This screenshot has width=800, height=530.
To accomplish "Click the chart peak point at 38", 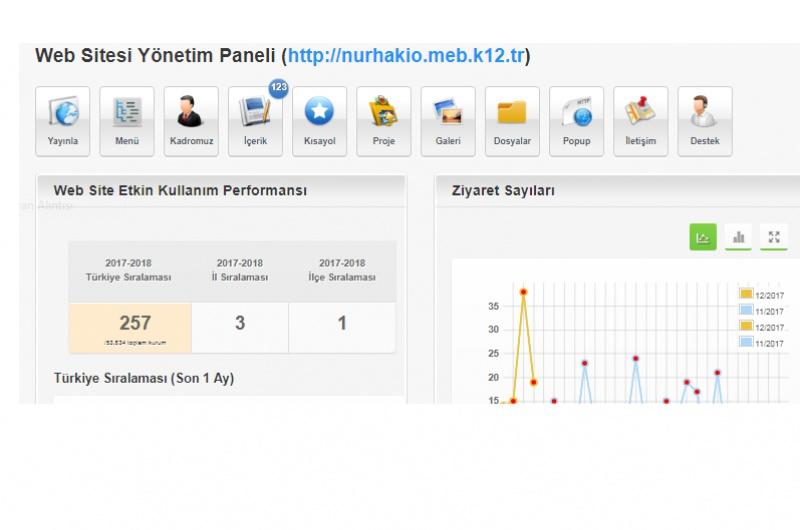I will tap(523, 292).
